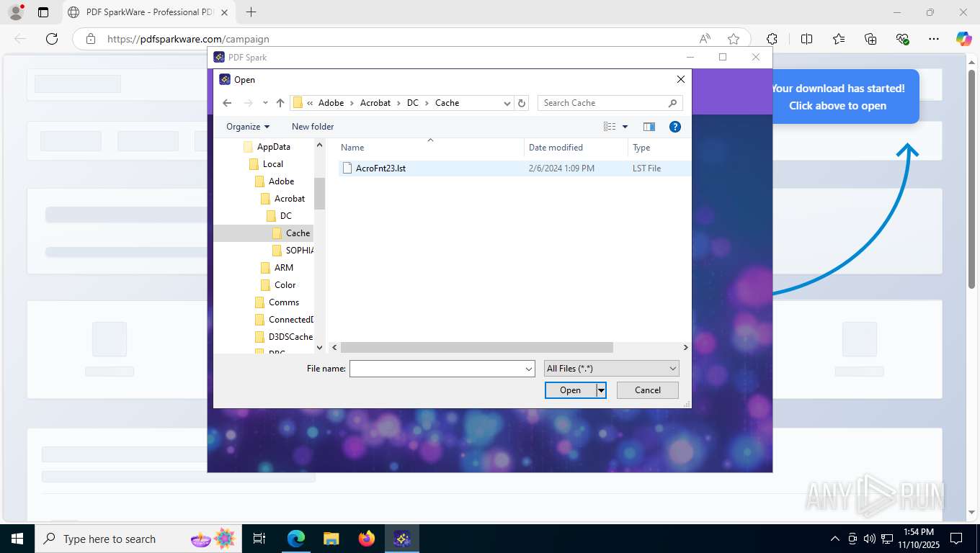Open File Explorer from taskbar
This screenshot has height=553, width=980.
tap(331, 539)
